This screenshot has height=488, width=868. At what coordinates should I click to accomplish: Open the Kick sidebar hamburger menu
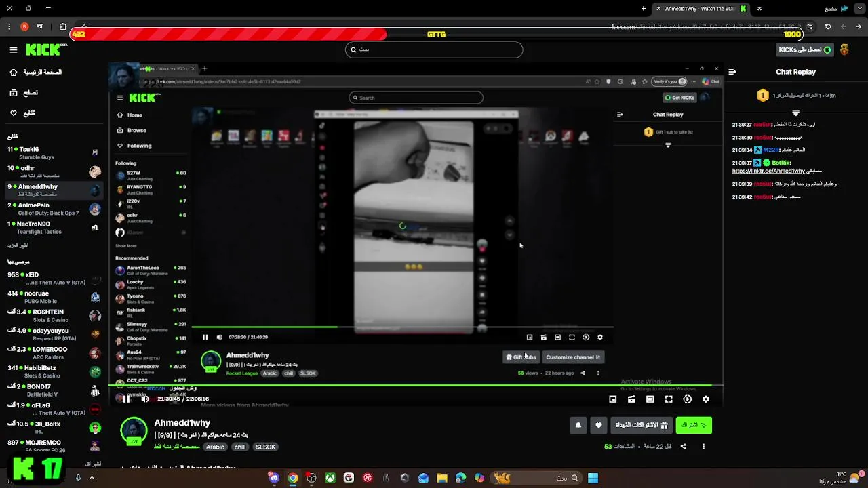click(14, 49)
